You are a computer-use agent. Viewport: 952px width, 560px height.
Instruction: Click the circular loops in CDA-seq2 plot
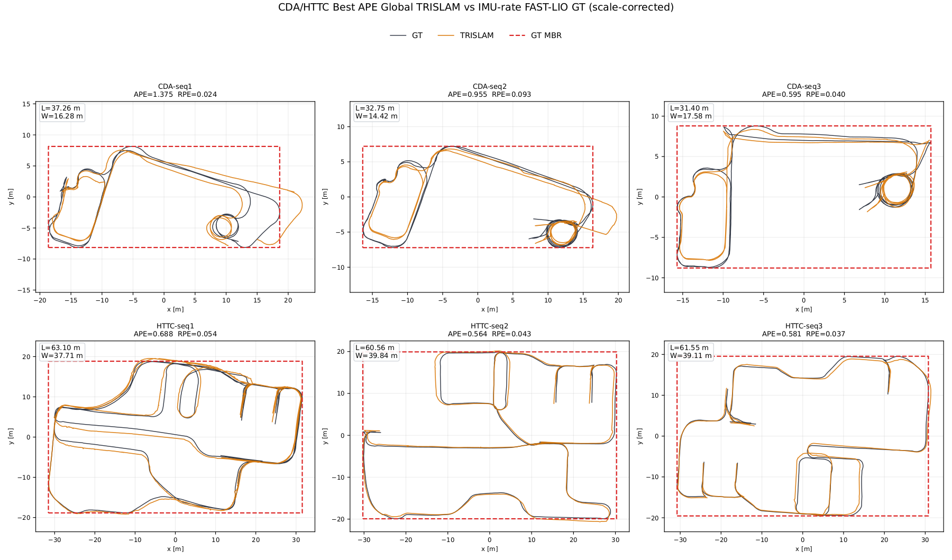pyautogui.click(x=562, y=233)
